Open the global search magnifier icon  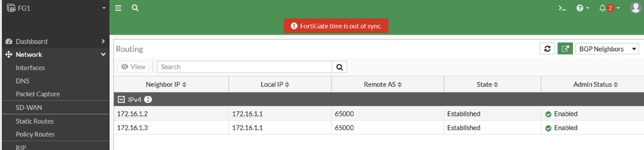pos(135,8)
